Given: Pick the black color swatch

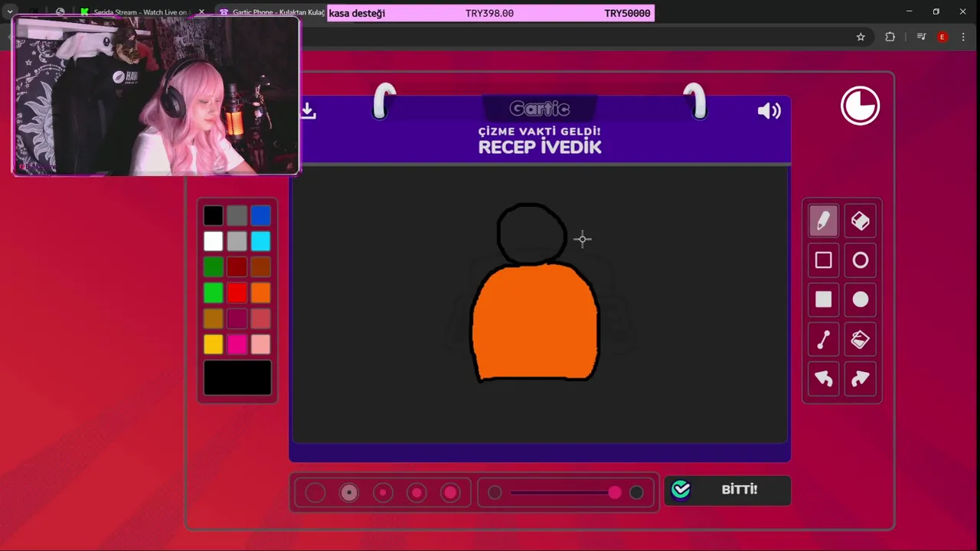Looking at the screenshot, I should (214, 216).
